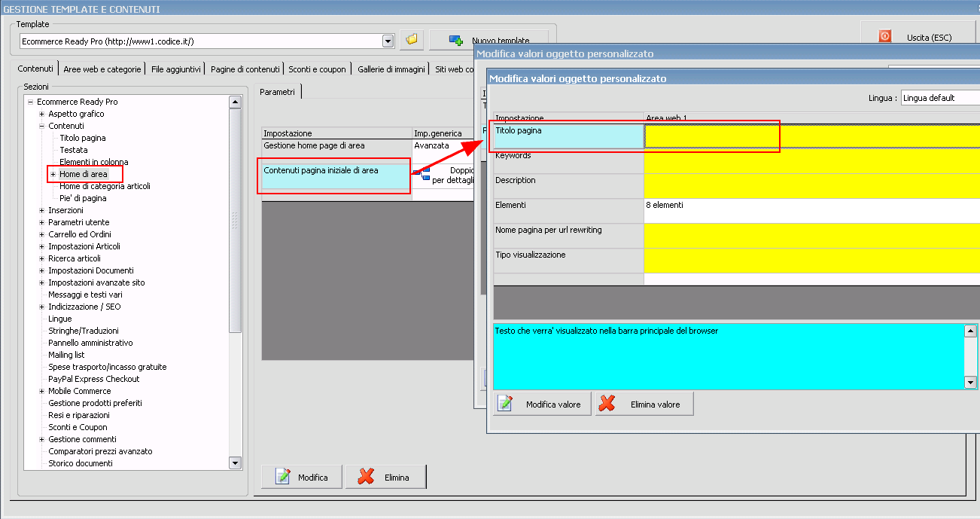Select Pannello amministrativo tree item
The height and width of the screenshot is (519, 980).
coord(90,343)
